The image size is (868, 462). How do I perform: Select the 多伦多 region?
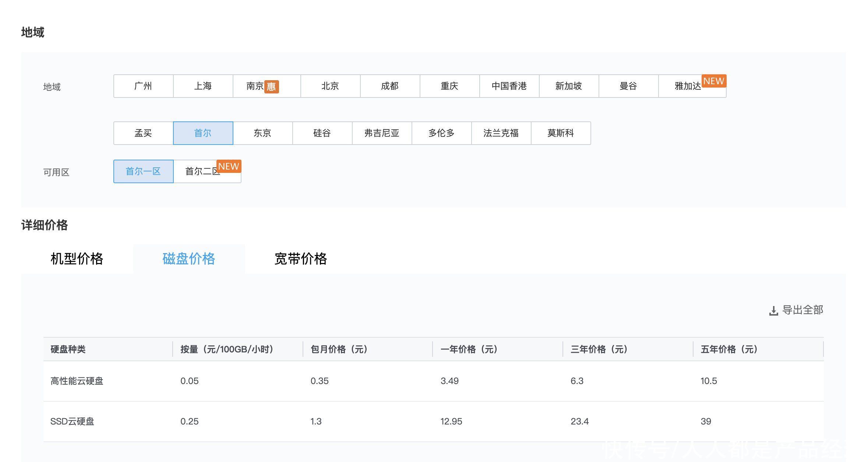point(441,133)
